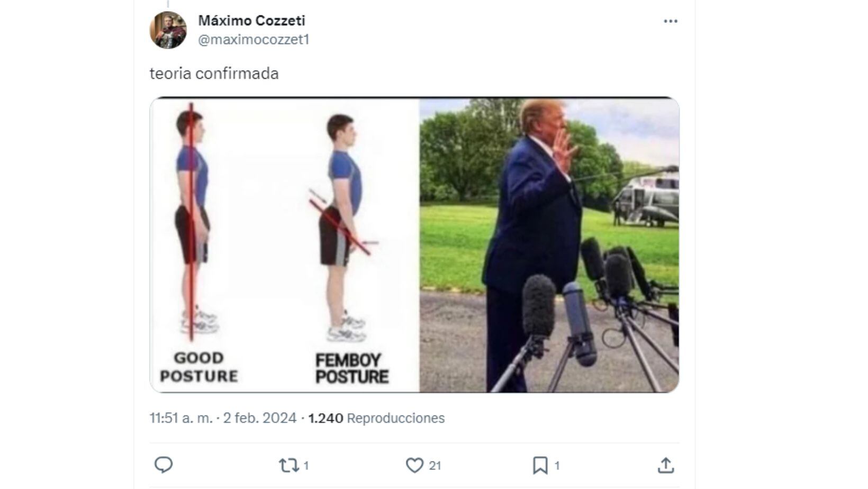Open the Good Posture figure in the image
The width and height of the screenshot is (868, 489).
pos(193,222)
